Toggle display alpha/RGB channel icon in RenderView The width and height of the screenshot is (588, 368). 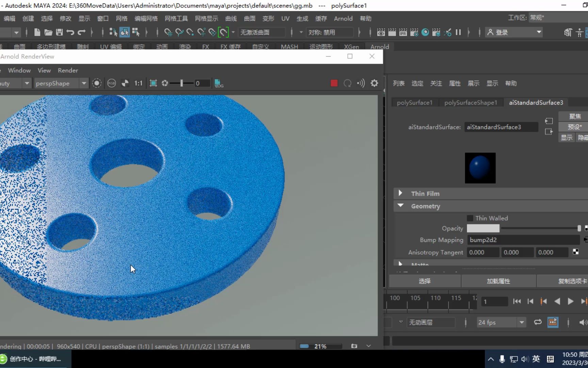pyautogui.click(x=125, y=83)
